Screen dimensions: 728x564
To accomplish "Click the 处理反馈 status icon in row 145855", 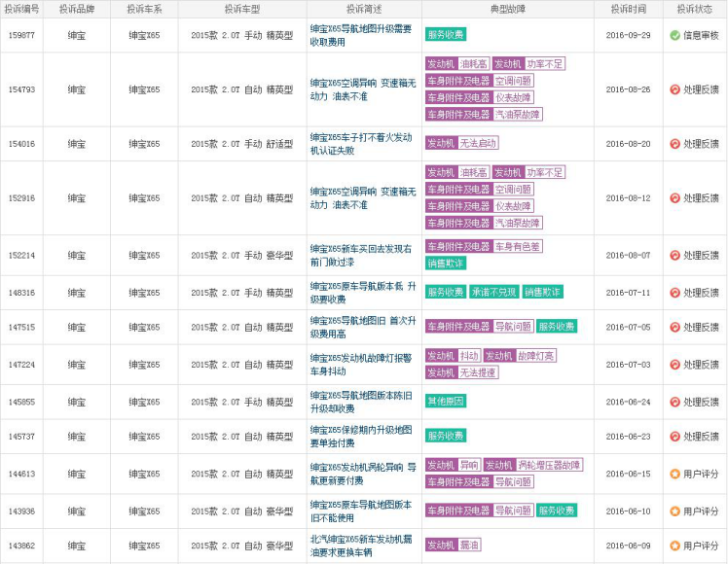I will (675, 402).
